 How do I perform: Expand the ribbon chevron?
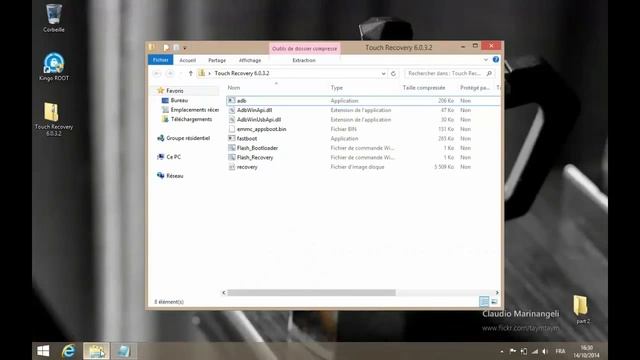[x=486, y=60]
